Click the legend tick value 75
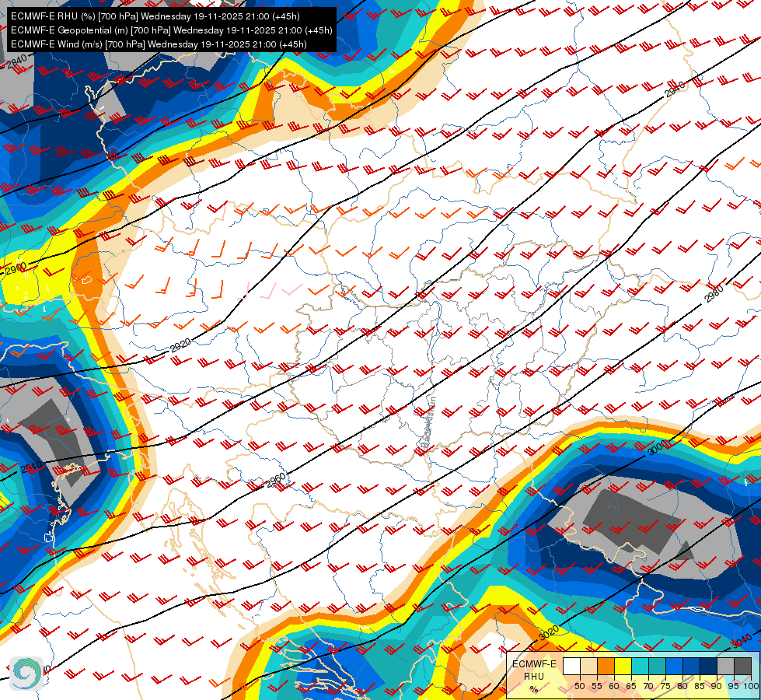Screen dimensions: 761x700 coord(665,686)
